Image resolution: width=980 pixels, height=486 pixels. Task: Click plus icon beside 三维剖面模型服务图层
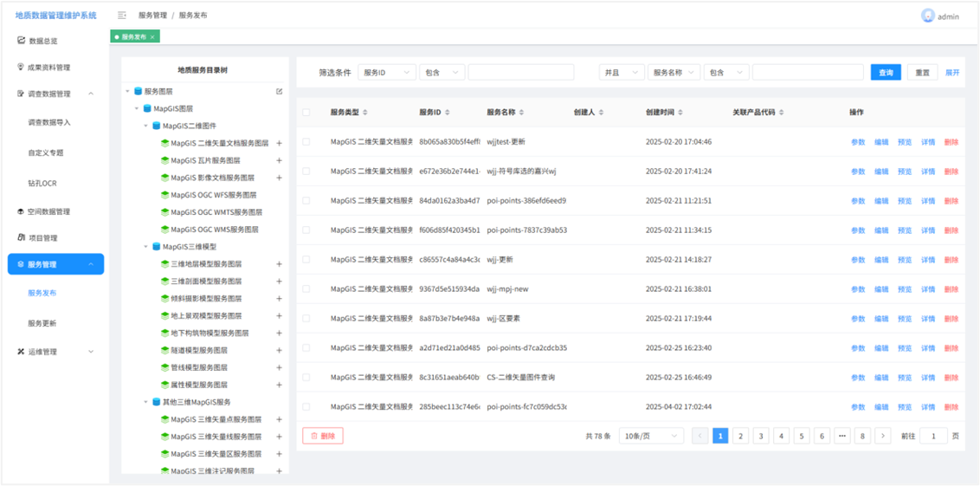[280, 281]
